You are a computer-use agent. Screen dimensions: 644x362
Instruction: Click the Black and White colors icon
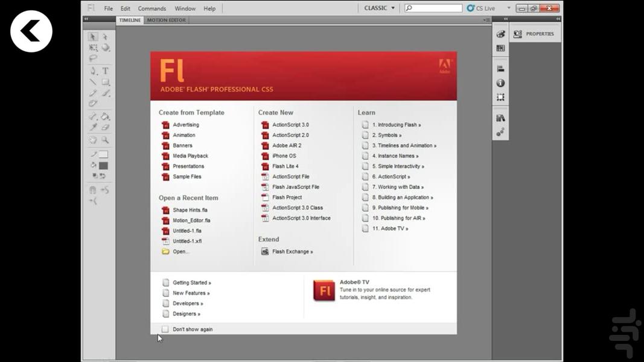(95, 176)
